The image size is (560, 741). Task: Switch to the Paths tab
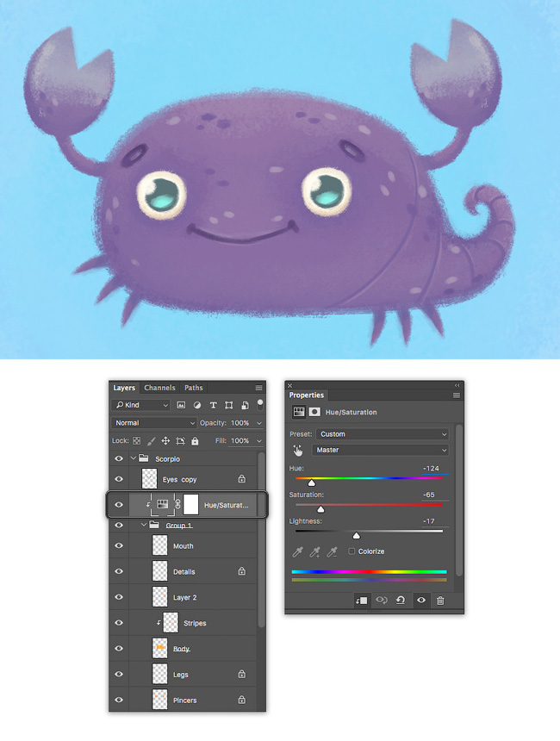194,388
